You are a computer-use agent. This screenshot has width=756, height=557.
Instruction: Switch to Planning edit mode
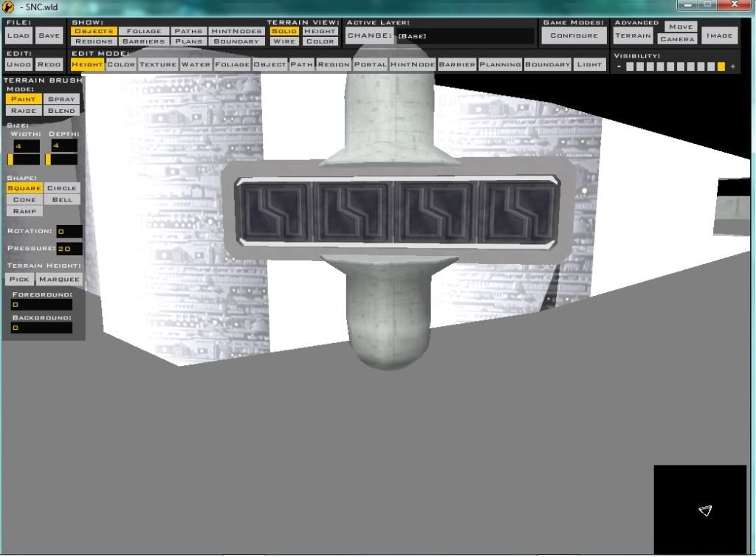(500, 64)
